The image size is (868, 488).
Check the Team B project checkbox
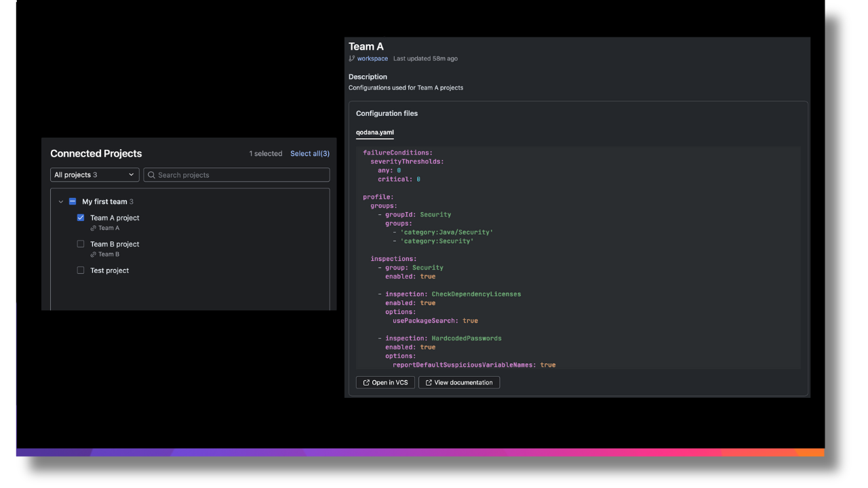[81, 244]
